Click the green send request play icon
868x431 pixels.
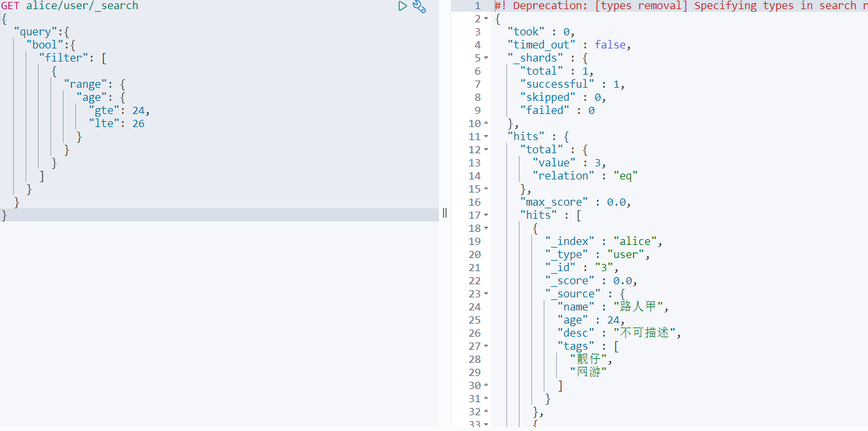(x=403, y=7)
